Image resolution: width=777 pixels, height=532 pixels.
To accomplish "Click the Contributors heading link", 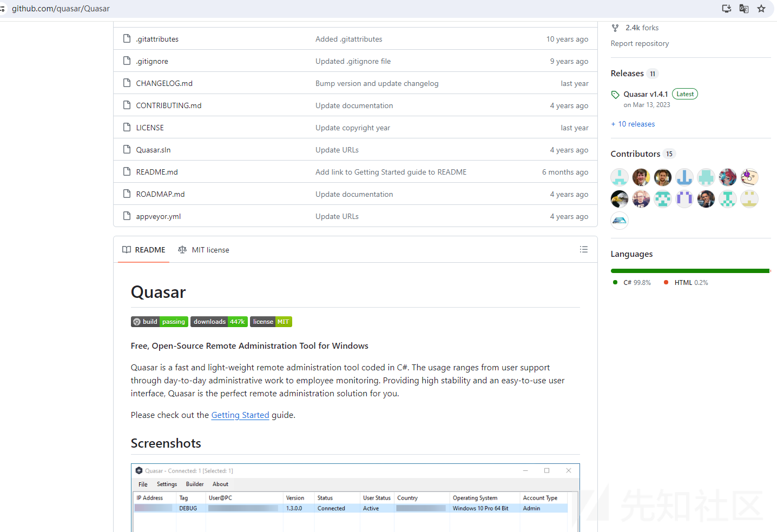I will pos(635,154).
